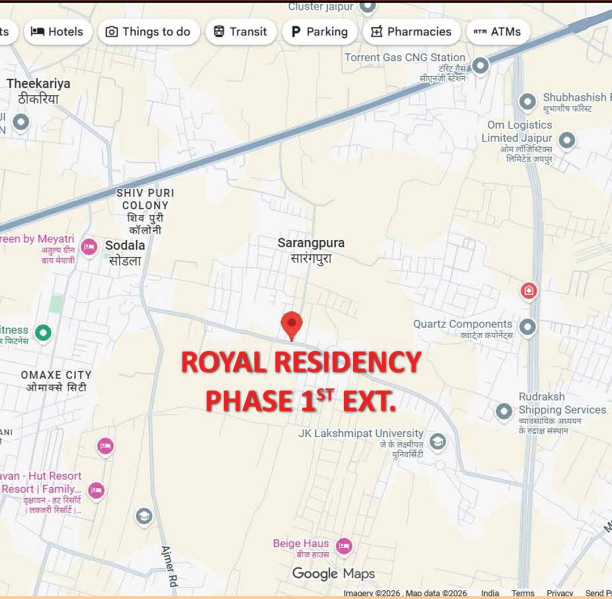Click the Pharmacies filter chip
The image size is (612, 599).
tap(410, 32)
